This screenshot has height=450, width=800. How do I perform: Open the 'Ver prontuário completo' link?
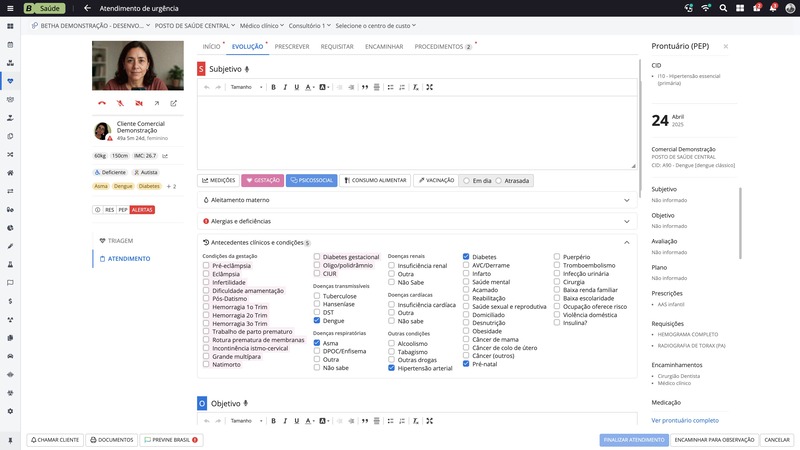click(x=685, y=420)
